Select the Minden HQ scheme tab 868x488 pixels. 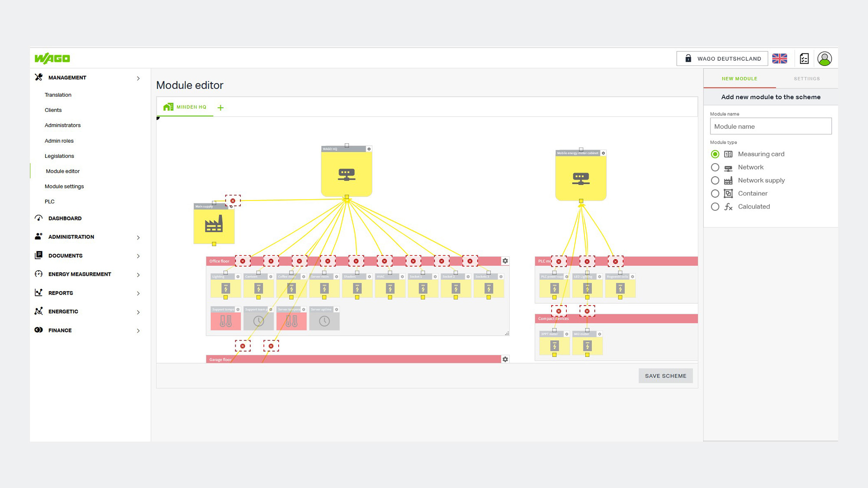click(185, 107)
